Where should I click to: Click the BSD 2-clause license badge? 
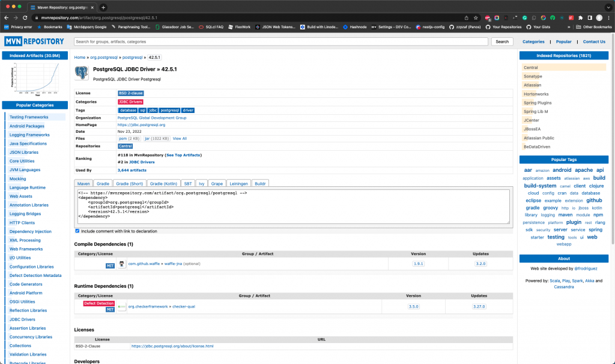pyautogui.click(x=130, y=93)
